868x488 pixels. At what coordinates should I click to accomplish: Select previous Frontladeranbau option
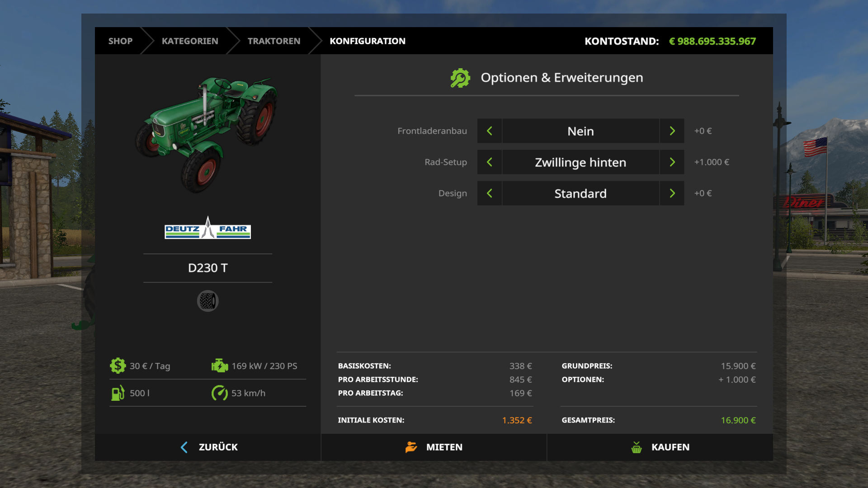pyautogui.click(x=490, y=131)
